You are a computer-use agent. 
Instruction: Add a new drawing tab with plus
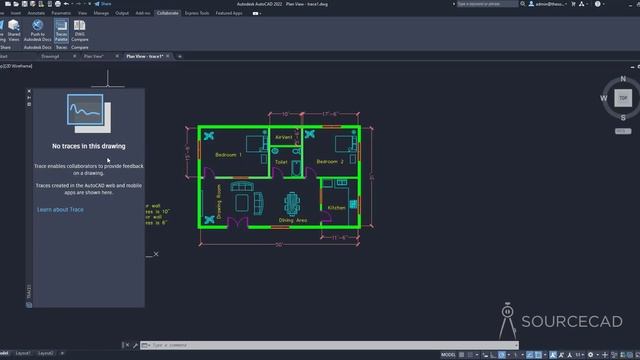(x=180, y=56)
